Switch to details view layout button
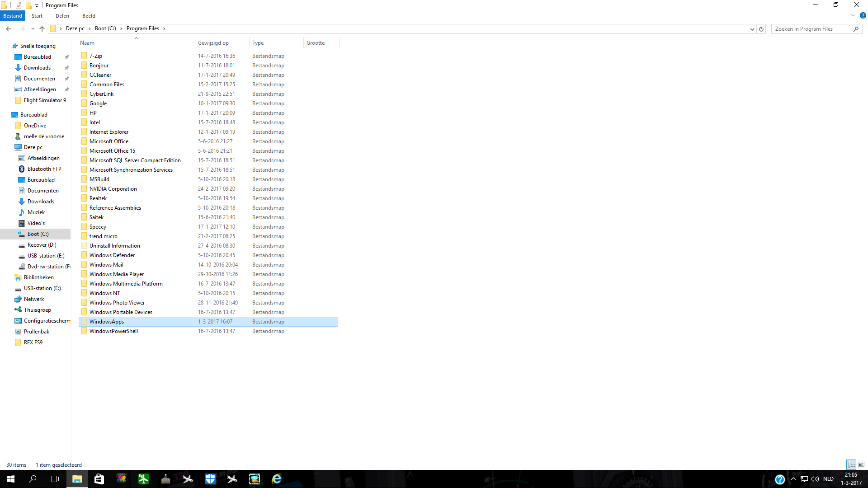868x488 pixels. 851,465
